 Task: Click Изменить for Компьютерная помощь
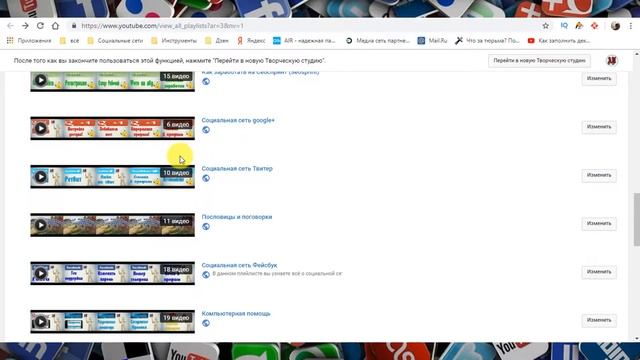click(599, 320)
